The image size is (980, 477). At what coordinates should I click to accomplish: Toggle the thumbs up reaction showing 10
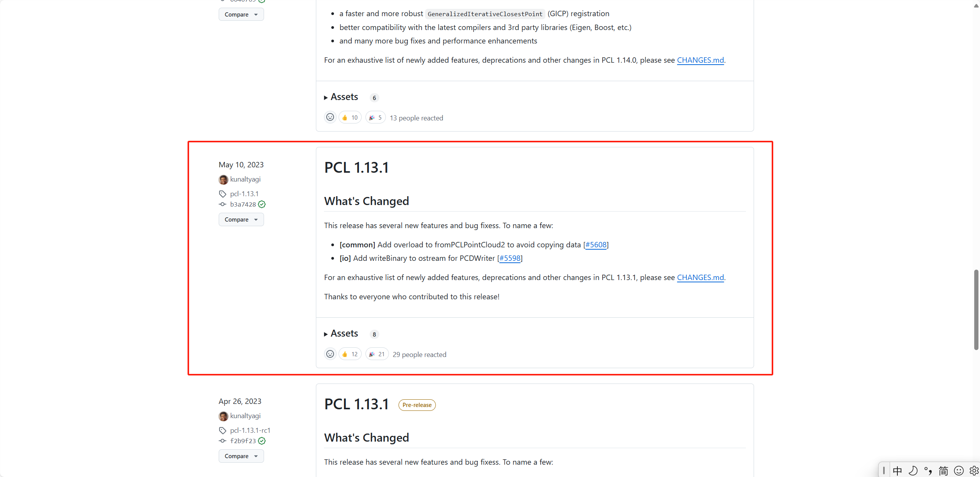pyautogui.click(x=349, y=117)
